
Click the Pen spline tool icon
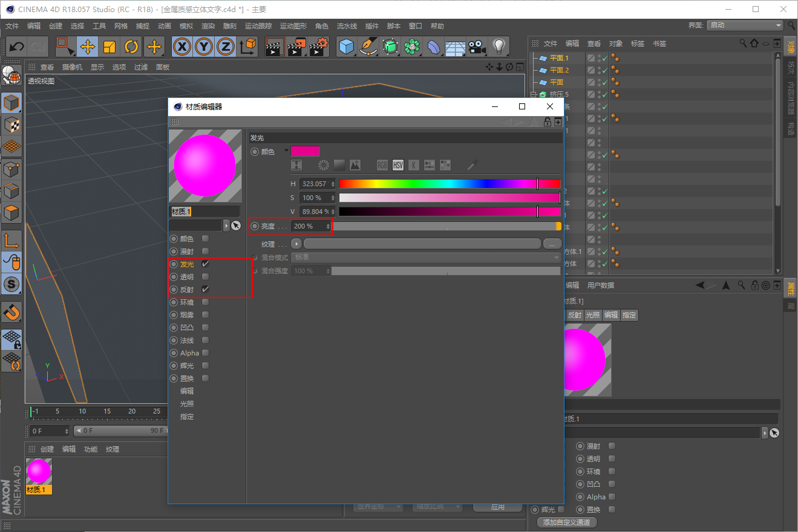368,47
